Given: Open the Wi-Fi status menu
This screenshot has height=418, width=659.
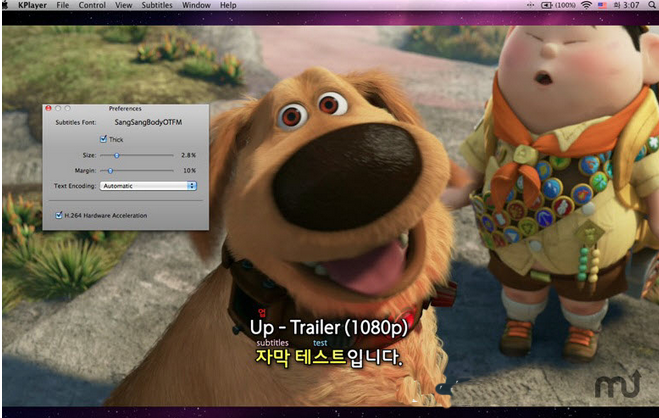Looking at the screenshot, I should pos(586,5).
